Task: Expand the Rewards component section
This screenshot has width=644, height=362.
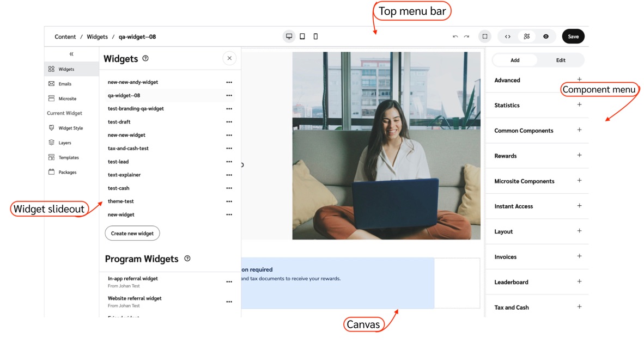Action: point(579,155)
